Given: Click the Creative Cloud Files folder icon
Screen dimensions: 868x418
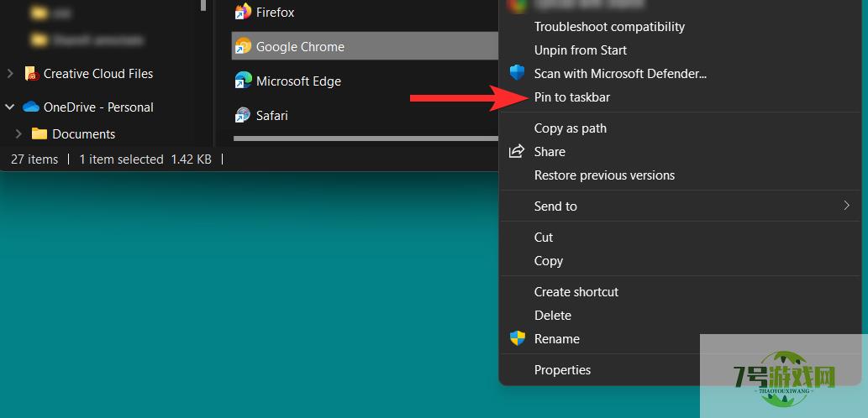Looking at the screenshot, I should click(32, 74).
